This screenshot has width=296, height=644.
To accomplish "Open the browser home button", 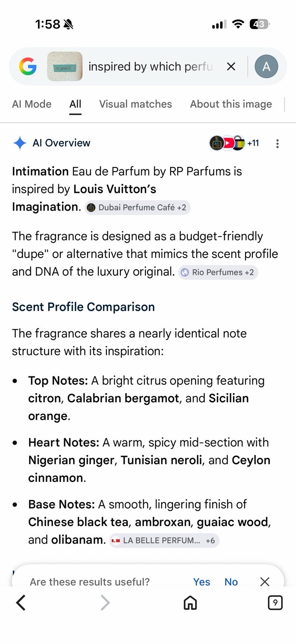I will 190,603.
